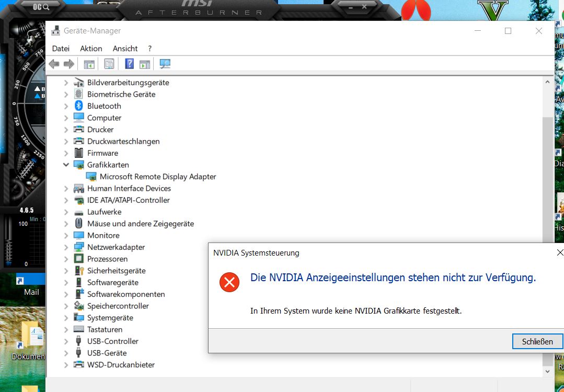The image size is (564, 392).
Task: Expand the Druckwarteschlangen node
Action: 66,142
